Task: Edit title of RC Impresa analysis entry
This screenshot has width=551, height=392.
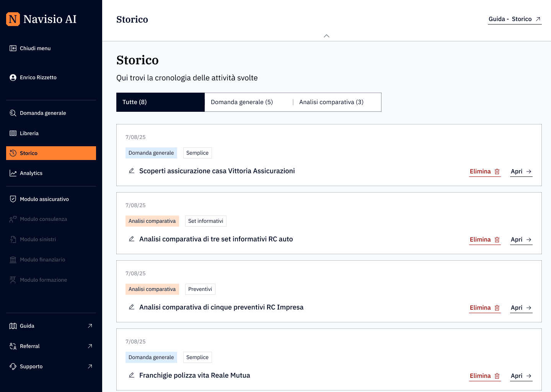Action: [132, 307]
